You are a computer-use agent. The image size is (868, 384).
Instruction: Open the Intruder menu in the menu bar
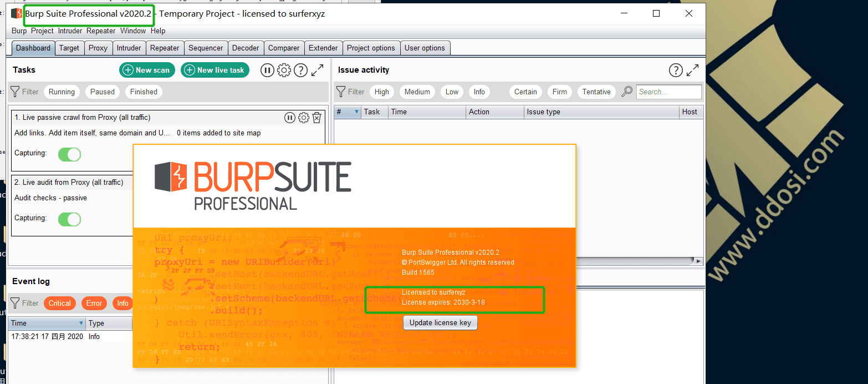(70, 31)
